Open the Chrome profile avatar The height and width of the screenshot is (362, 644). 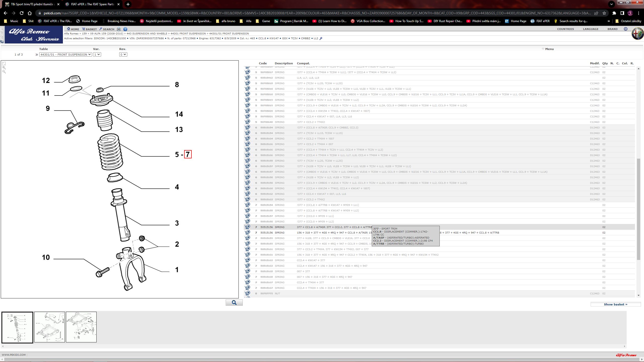pyautogui.click(x=630, y=13)
